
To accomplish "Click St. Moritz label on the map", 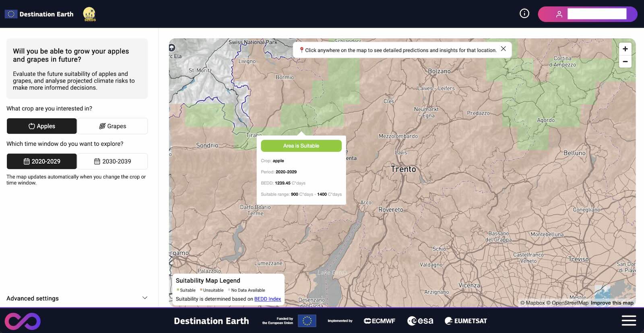I will [x=200, y=70].
